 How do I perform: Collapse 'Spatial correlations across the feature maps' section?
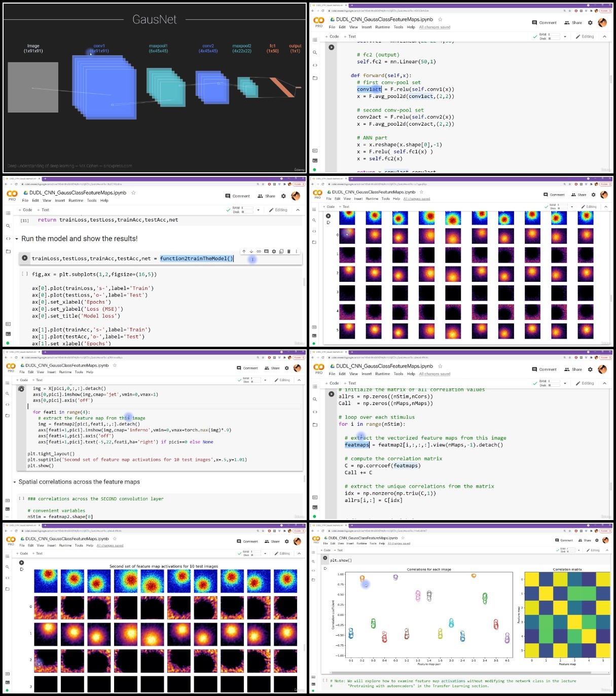pos(15,482)
